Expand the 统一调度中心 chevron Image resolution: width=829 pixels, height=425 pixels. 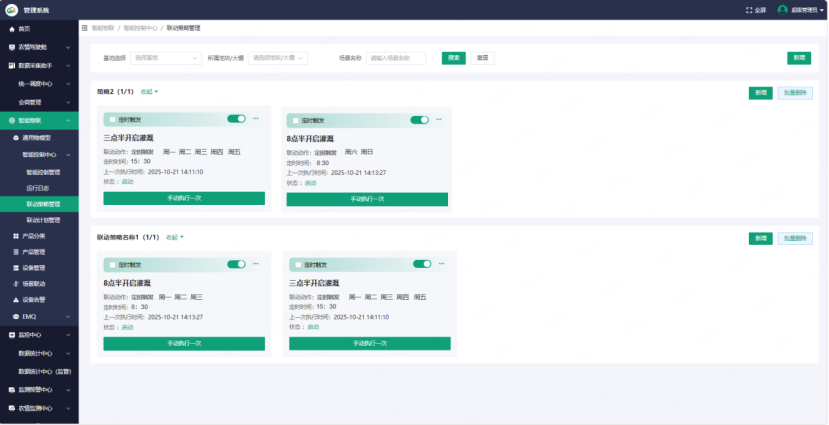[68, 84]
